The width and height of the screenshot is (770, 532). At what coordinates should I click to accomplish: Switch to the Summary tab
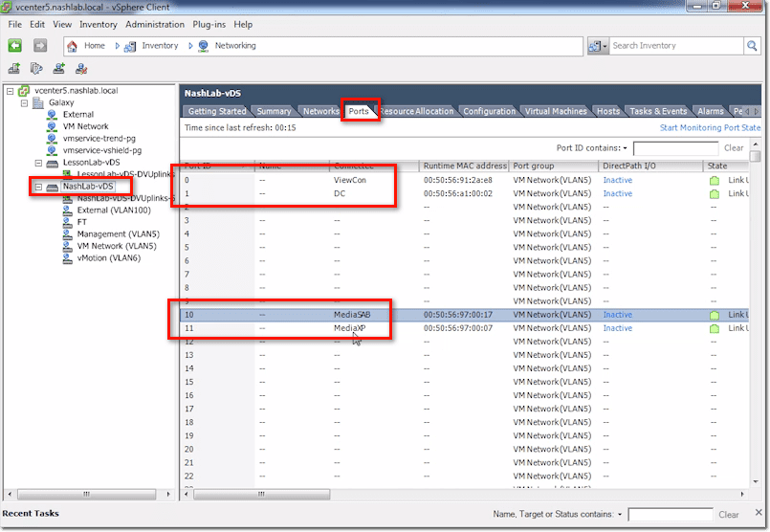click(274, 112)
